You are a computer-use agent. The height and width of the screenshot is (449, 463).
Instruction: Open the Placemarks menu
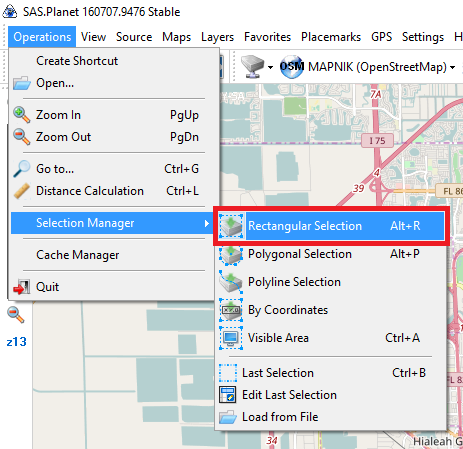coord(331,37)
